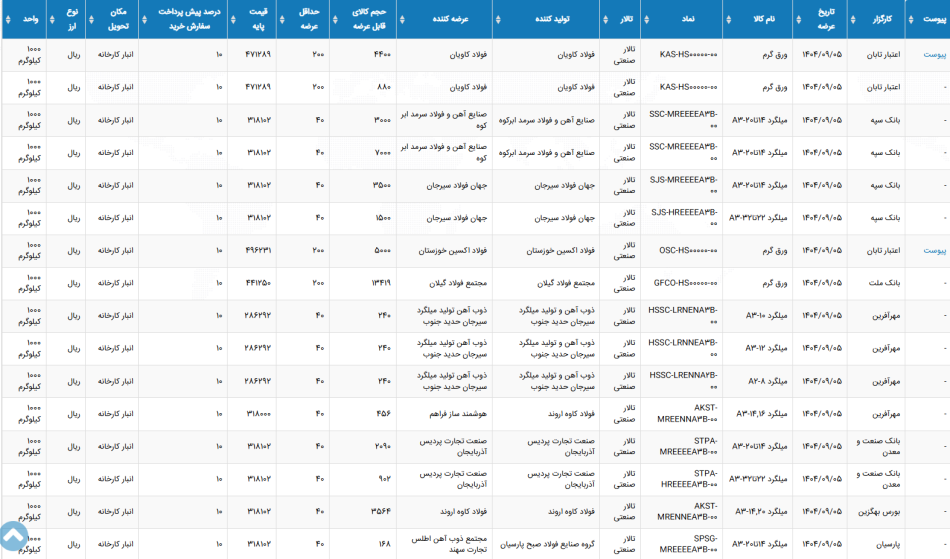This screenshot has height=559, width=950.
Task: Select symbol cell HSSC-LRENNA۲B-۰۰
Action: click(683, 381)
